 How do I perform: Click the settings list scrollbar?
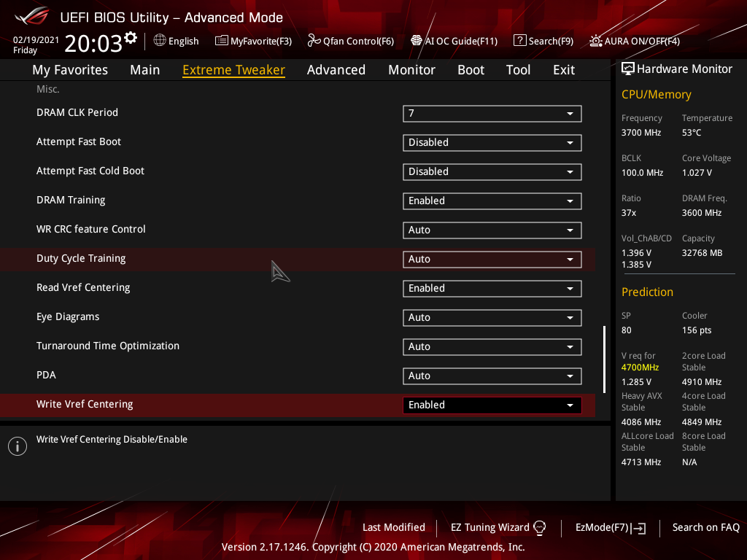pos(605,359)
